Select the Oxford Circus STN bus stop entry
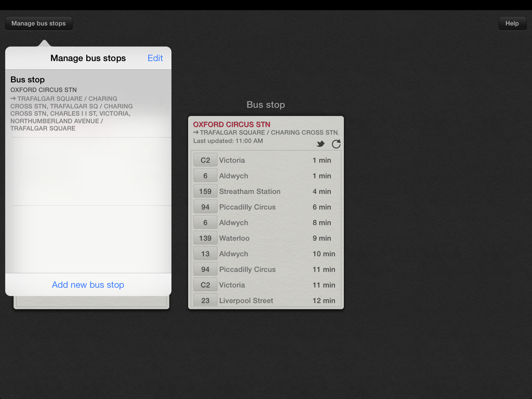 click(88, 103)
